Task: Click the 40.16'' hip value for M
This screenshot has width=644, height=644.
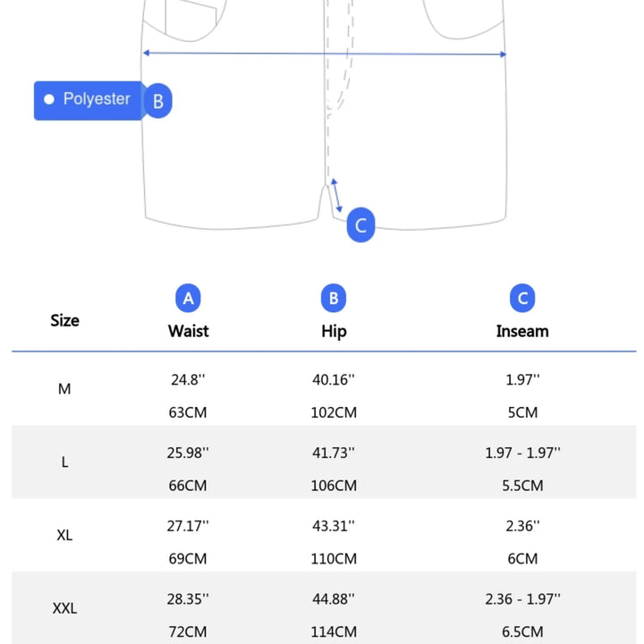Action: pos(334,379)
